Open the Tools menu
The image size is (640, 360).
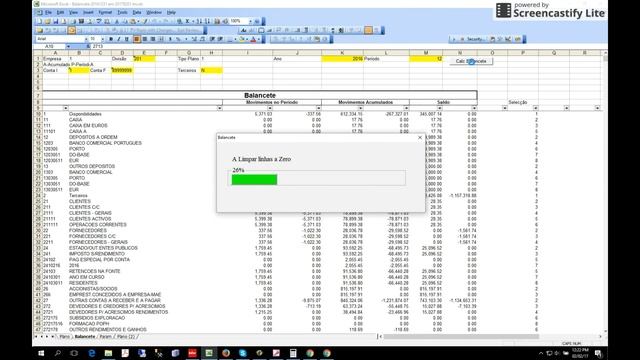tap(122, 13)
